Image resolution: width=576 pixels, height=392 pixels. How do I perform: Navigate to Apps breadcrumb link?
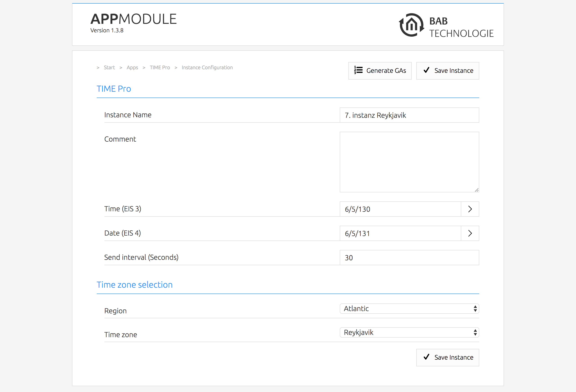point(132,68)
